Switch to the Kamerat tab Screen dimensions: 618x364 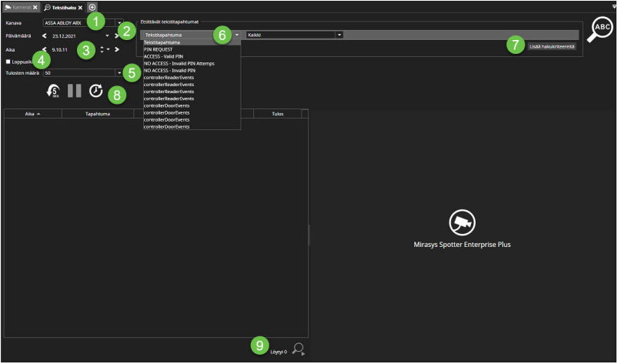coord(18,7)
